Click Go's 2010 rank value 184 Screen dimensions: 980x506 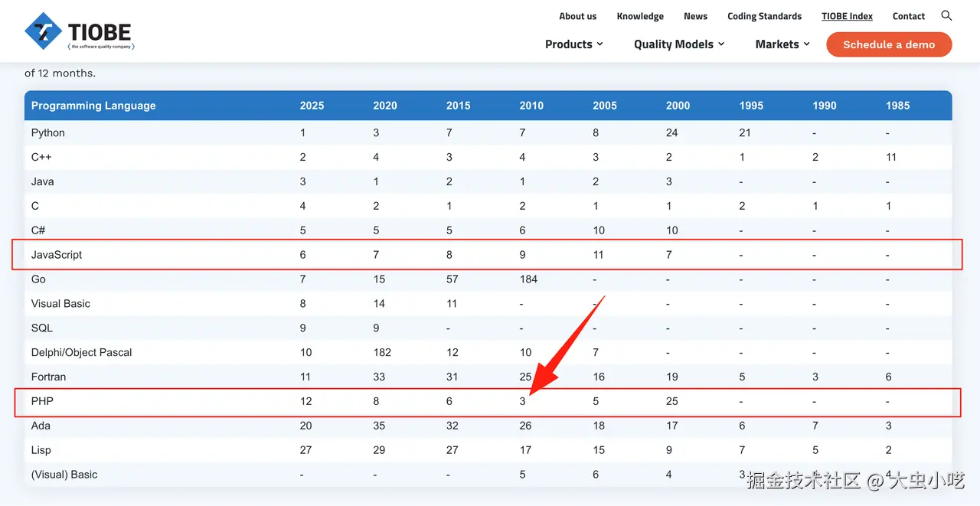[x=529, y=279]
